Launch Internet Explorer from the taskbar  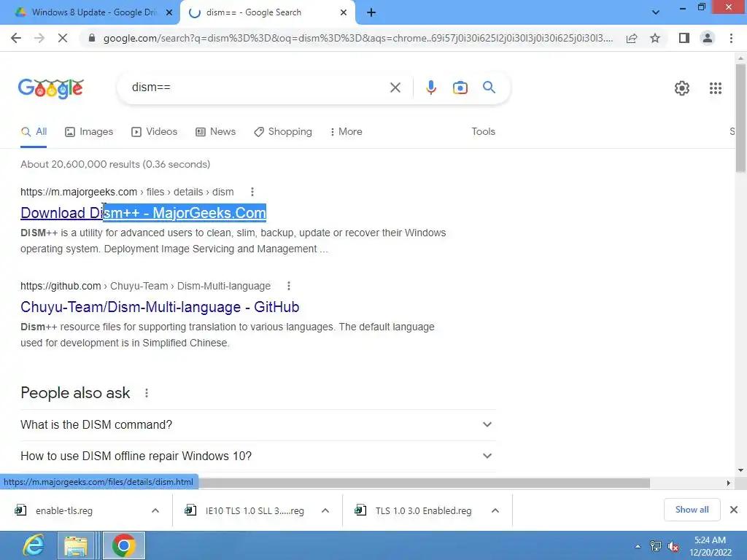(x=34, y=545)
